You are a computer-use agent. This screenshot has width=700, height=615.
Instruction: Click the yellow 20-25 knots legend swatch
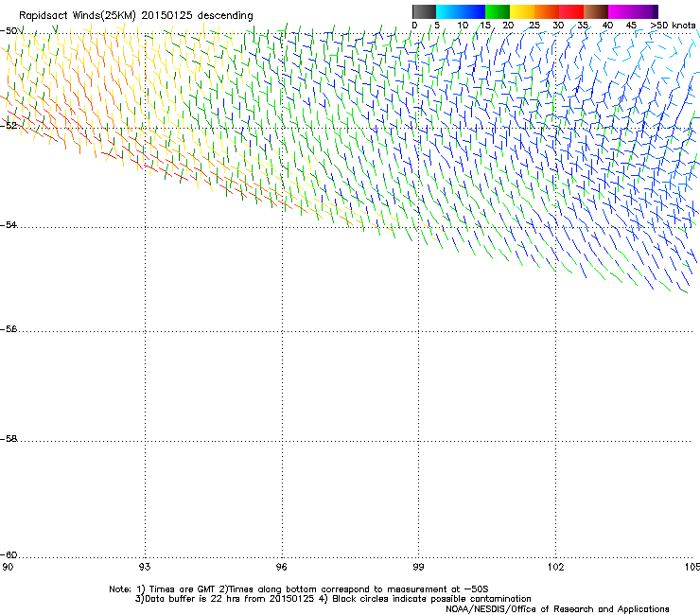522,11
